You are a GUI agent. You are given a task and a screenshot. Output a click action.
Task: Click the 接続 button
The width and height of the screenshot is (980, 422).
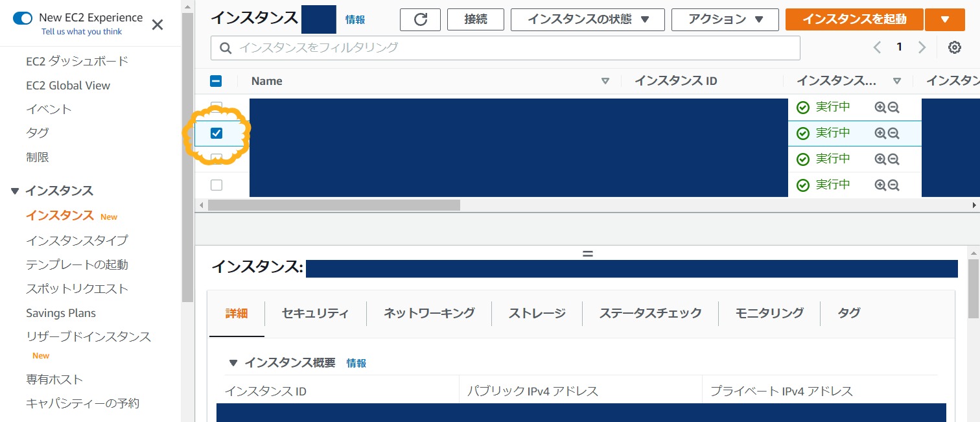475,19
